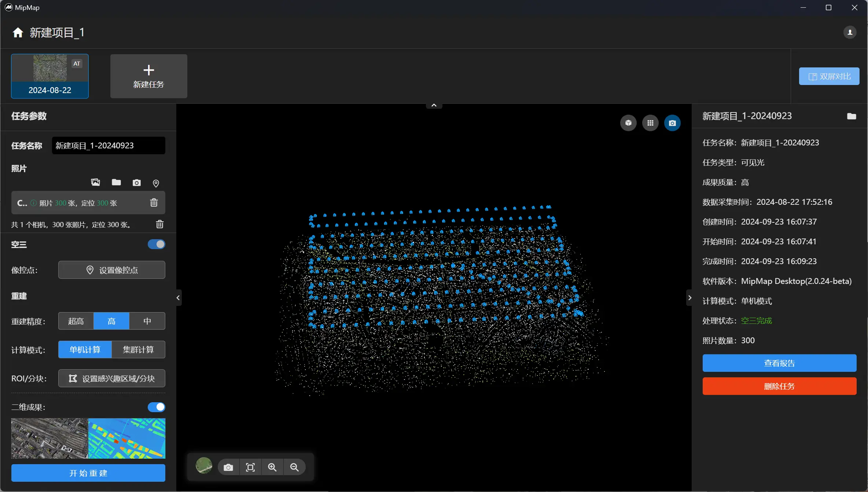Viewport: 868px width, 492px height.
Task: Collapse the right info panel with the chevron
Action: tap(689, 298)
